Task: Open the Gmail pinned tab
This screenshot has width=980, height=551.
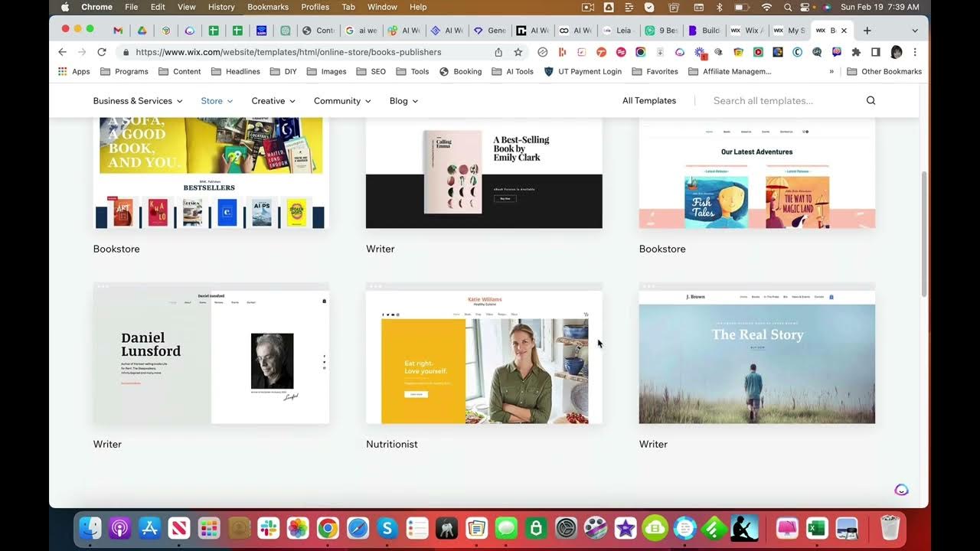Action: tap(118, 31)
